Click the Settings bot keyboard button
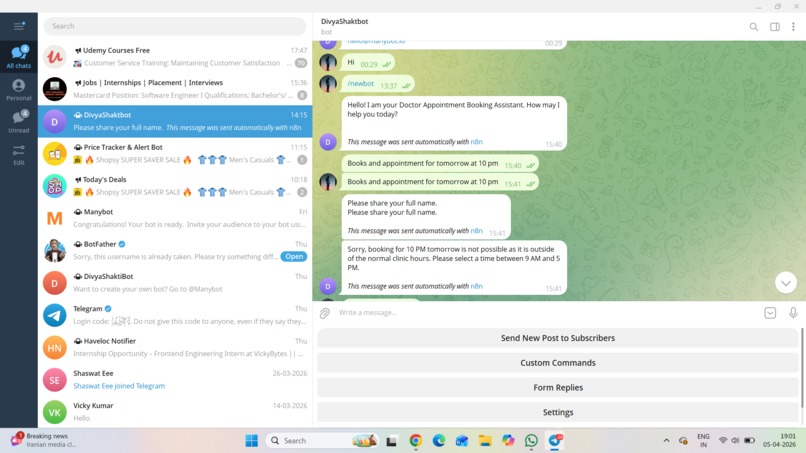Screen dimensions: 806x453 point(558,412)
